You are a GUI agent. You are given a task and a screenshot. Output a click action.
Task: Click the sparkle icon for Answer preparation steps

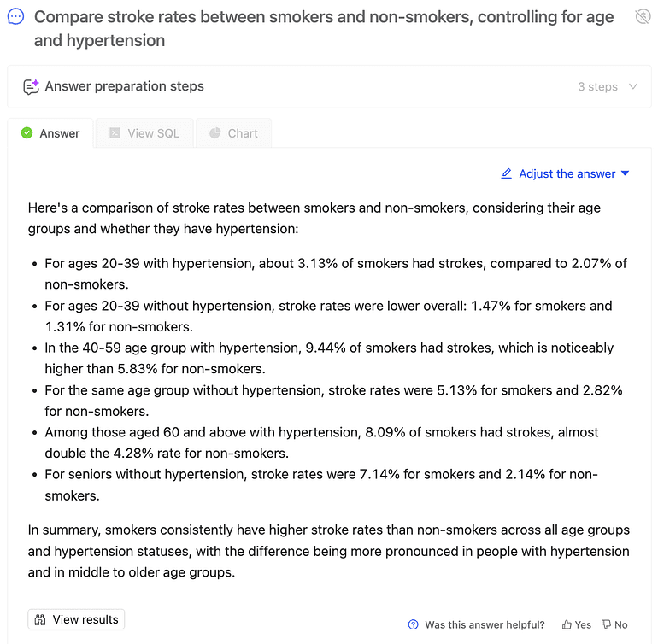[31, 86]
